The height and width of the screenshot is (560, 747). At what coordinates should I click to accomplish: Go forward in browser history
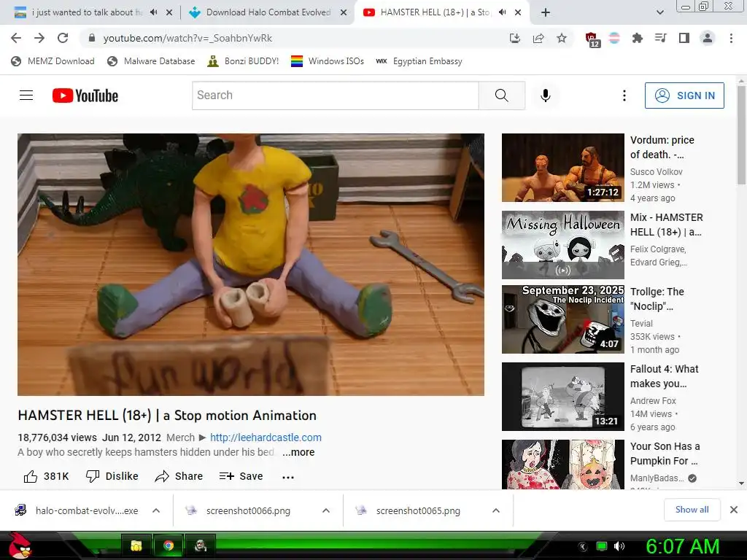point(39,38)
